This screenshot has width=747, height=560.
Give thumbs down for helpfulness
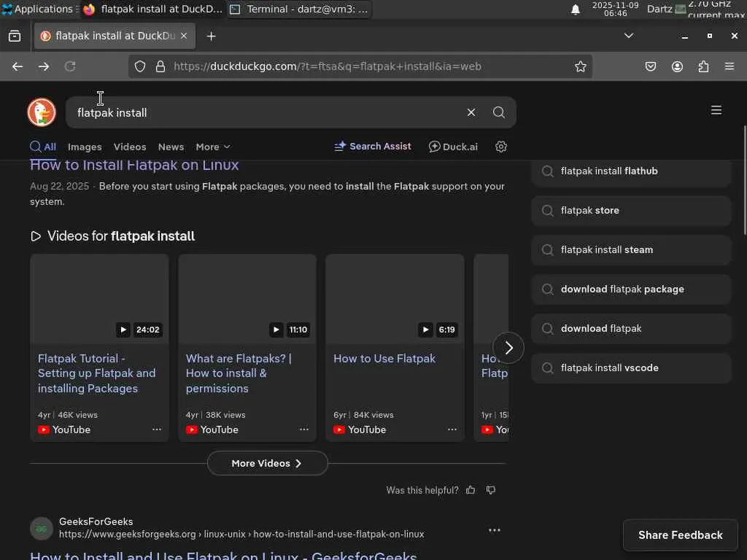[491, 490]
